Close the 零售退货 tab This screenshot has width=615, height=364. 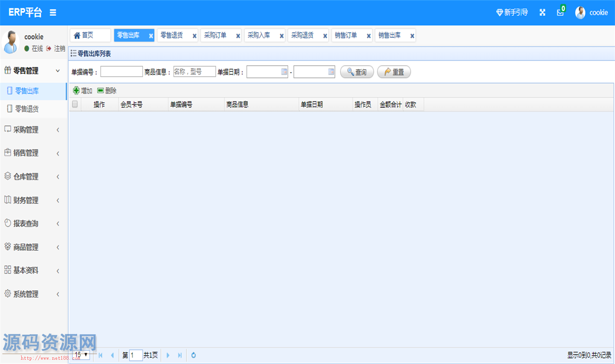pyautogui.click(x=194, y=36)
